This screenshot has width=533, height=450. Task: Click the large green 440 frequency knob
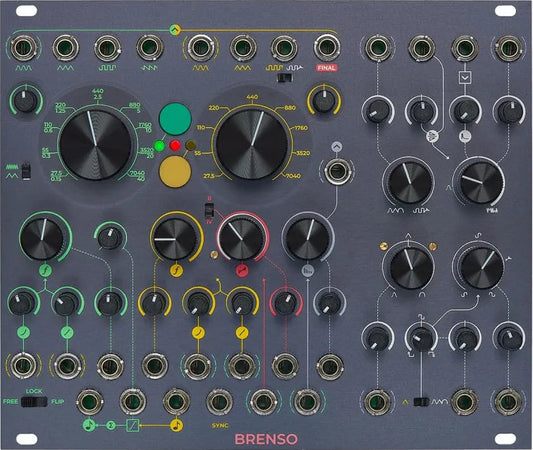coord(96,145)
